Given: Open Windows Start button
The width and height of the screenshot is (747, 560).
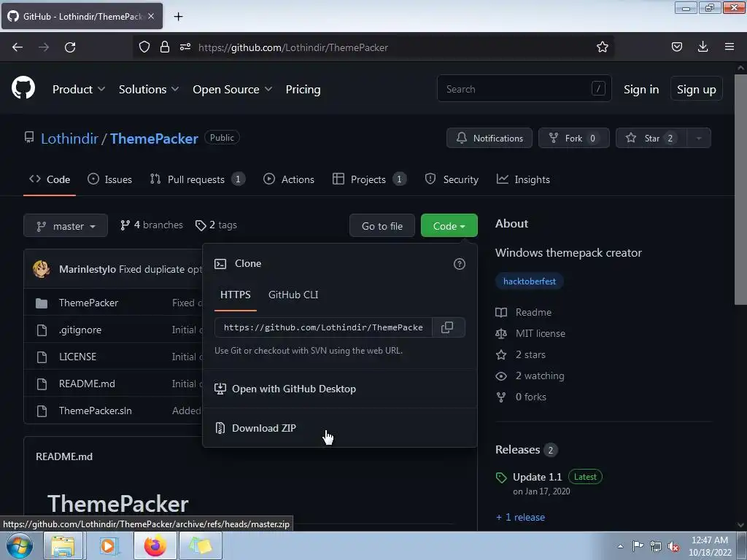Looking at the screenshot, I should coord(20,545).
